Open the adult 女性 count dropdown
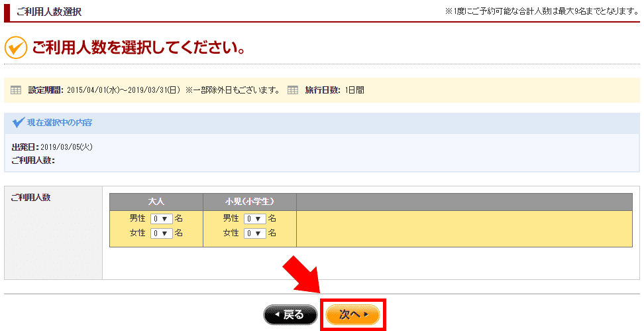The height and width of the screenshot is (331, 644). tap(161, 233)
